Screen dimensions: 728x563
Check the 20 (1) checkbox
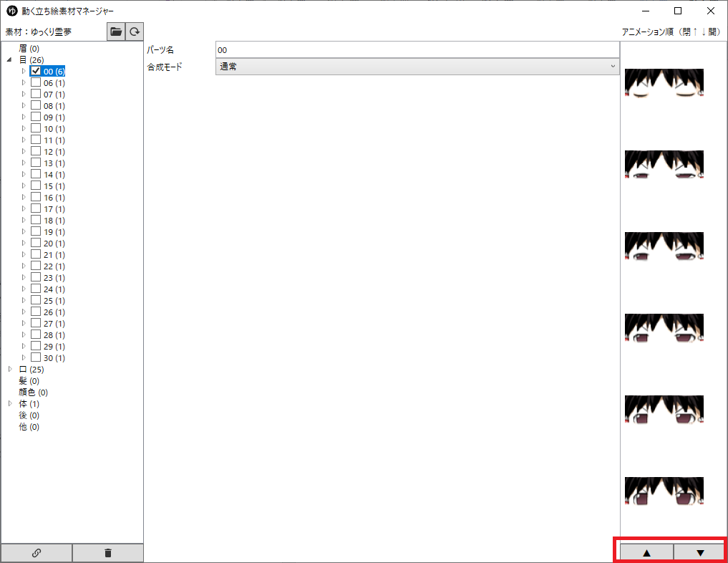pos(36,243)
